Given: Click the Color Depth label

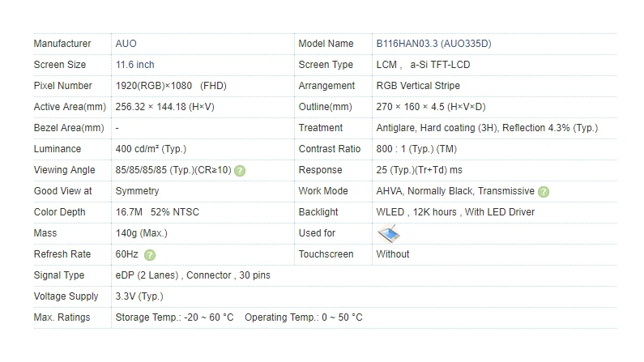Looking at the screenshot, I should (x=60, y=212).
